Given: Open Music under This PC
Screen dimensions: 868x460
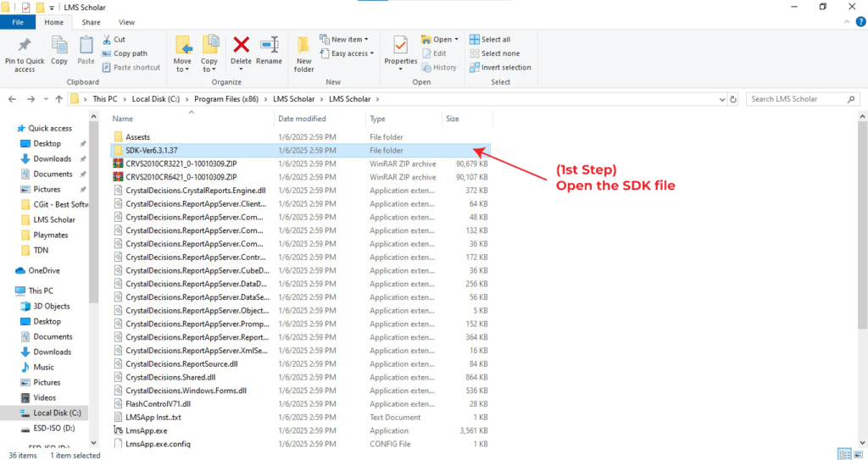Looking at the screenshot, I should coord(43,367).
